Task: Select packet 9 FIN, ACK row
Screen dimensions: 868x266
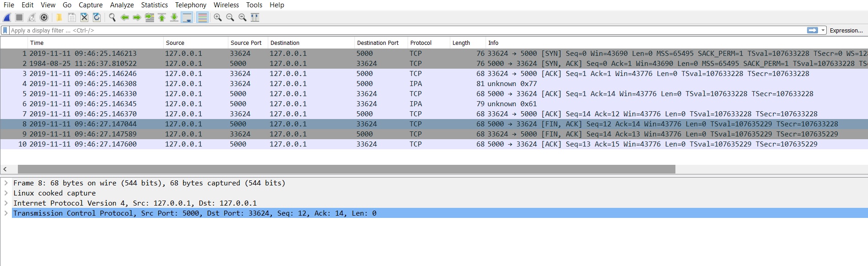Action: [x=434, y=134]
